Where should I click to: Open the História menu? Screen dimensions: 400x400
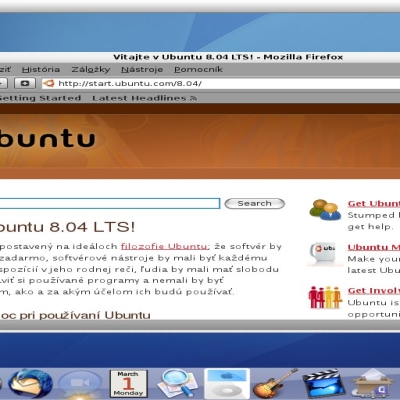click(41, 69)
